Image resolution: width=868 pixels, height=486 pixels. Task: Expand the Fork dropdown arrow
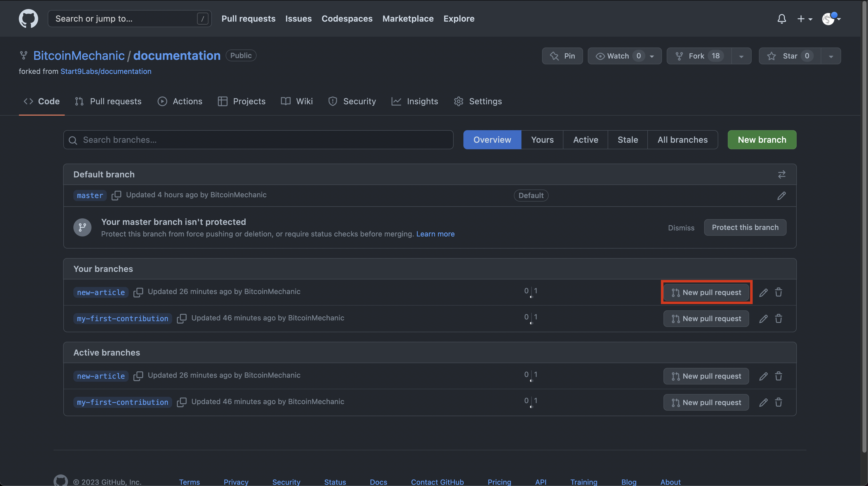coord(741,56)
